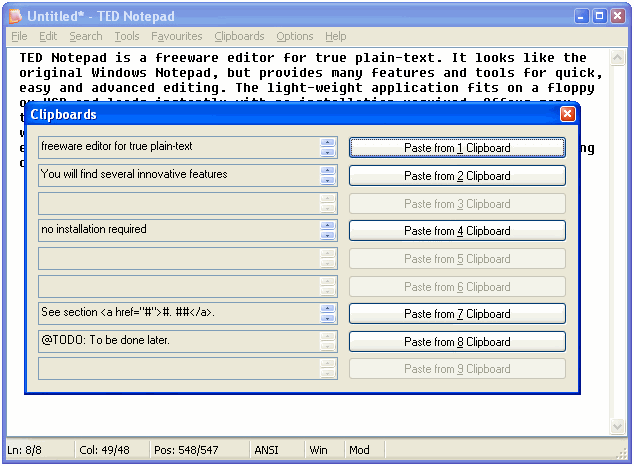The height and width of the screenshot is (466, 634).
Task: Close the TED Notepad window
Action: pos(618,16)
